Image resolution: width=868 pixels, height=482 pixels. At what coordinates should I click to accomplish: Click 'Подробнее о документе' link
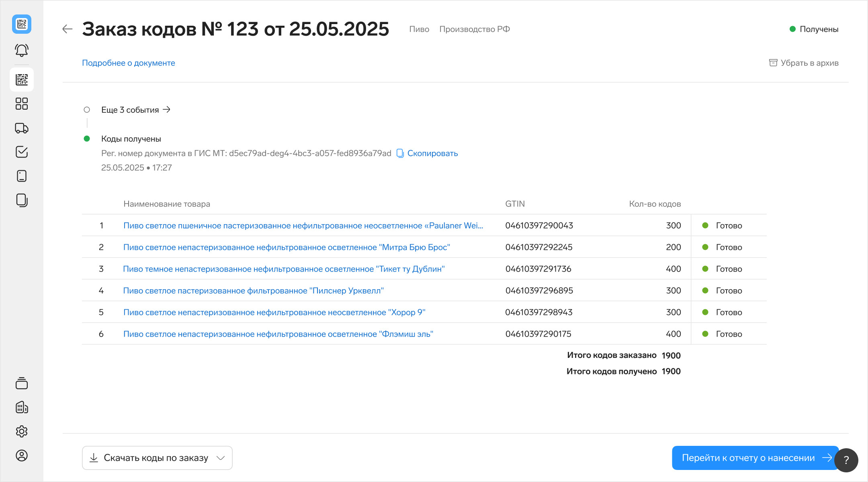tap(129, 63)
